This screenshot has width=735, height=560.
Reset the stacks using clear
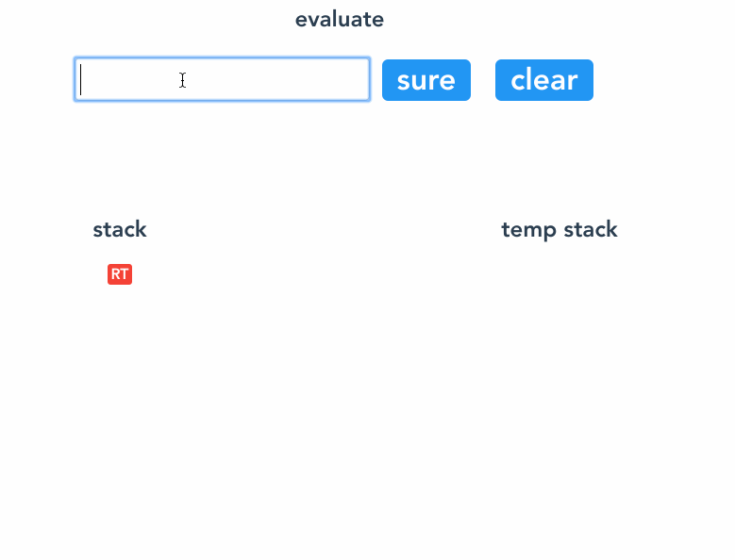(544, 80)
